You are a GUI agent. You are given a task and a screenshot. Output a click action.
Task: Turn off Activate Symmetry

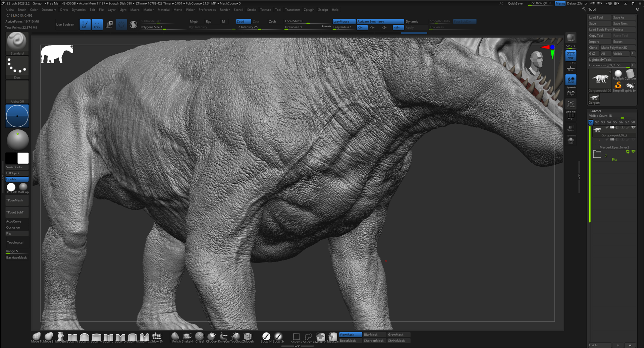coord(380,21)
